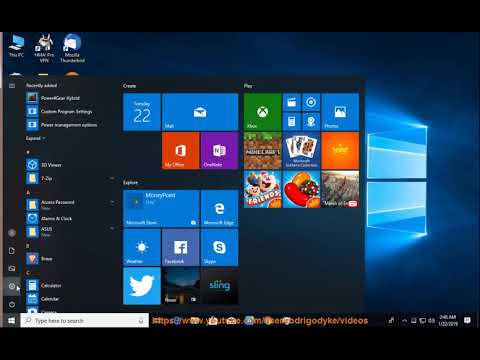Open Documents from the Start rail
This screenshot has width=480, height=360.
tap(12, 251)
